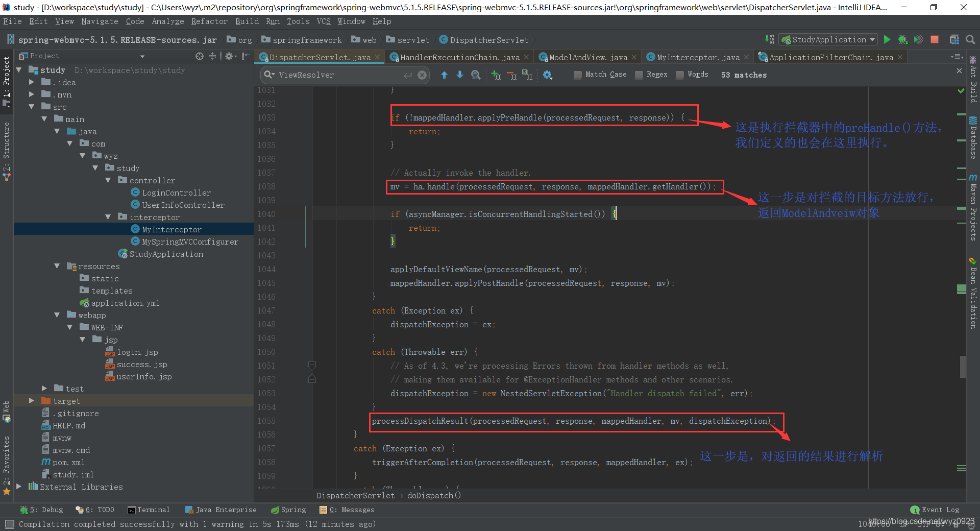This screenshot has width=980, height=531.
Task: Open pom.xml in project tree
Action: (68, 462)
